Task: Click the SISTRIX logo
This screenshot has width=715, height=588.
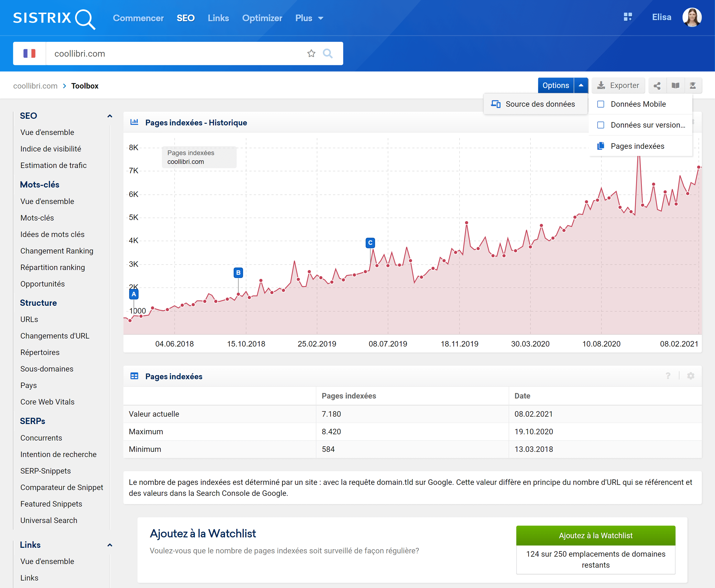Action: click(x=54, y=19)
